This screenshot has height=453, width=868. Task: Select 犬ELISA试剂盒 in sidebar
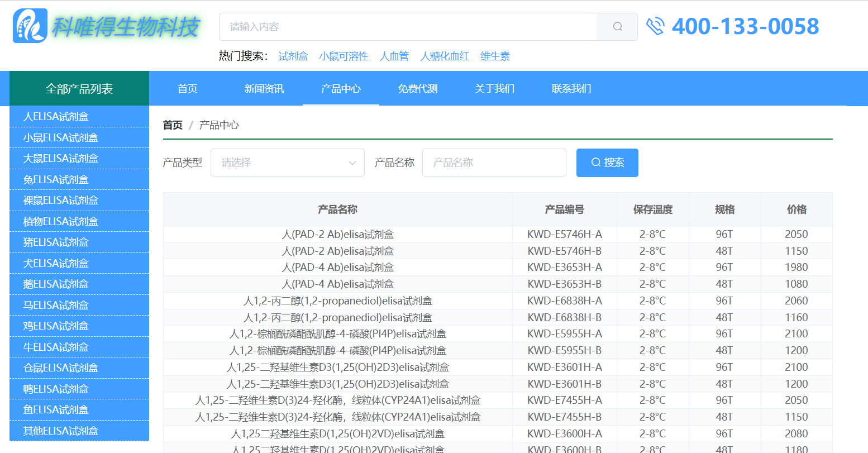click(79, 263)
